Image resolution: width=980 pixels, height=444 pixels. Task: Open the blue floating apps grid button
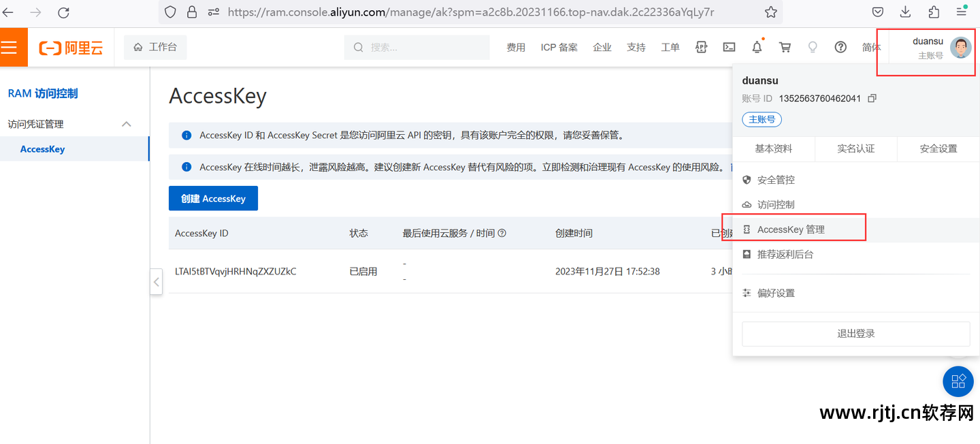tap(958, 381)
